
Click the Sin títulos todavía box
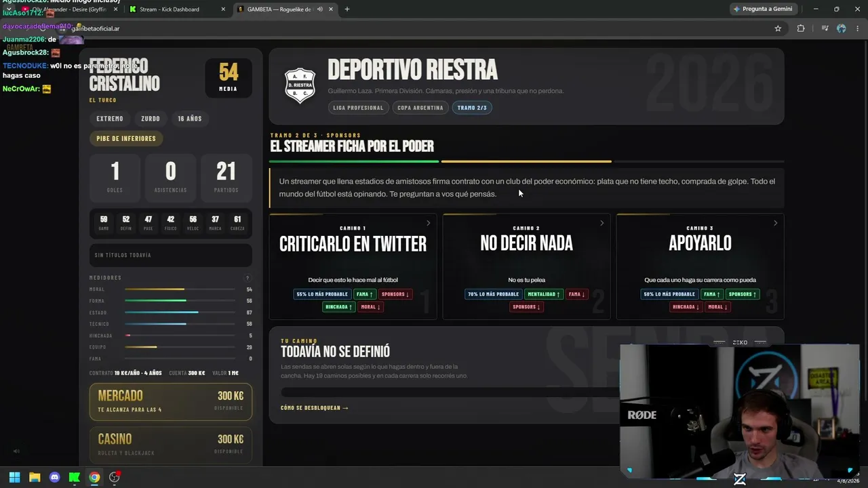click(x=171, y=255)
